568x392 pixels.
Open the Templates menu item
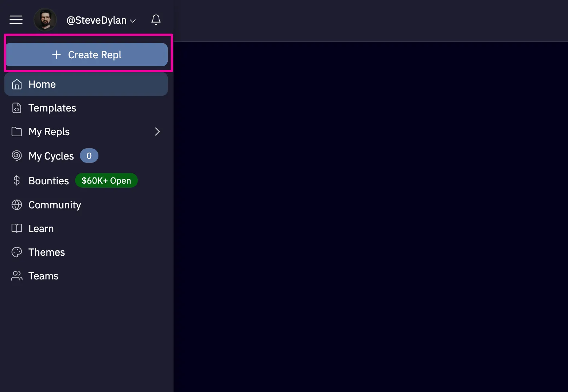pyautogui.click(x=86, y=108)
